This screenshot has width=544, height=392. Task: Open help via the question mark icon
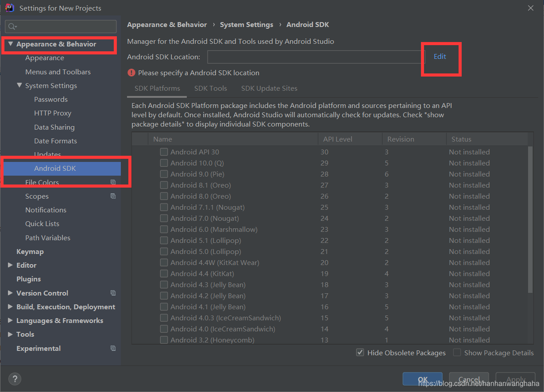[x=15, y=379]
